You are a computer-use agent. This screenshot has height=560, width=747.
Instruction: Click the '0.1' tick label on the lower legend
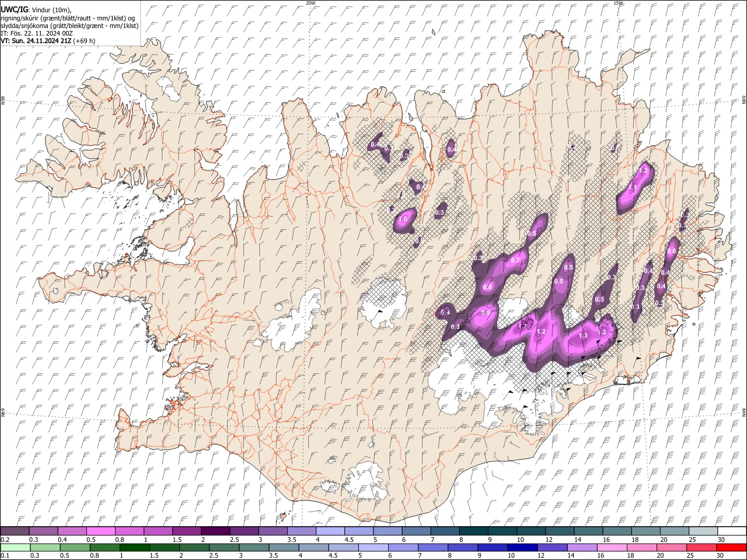5,556
